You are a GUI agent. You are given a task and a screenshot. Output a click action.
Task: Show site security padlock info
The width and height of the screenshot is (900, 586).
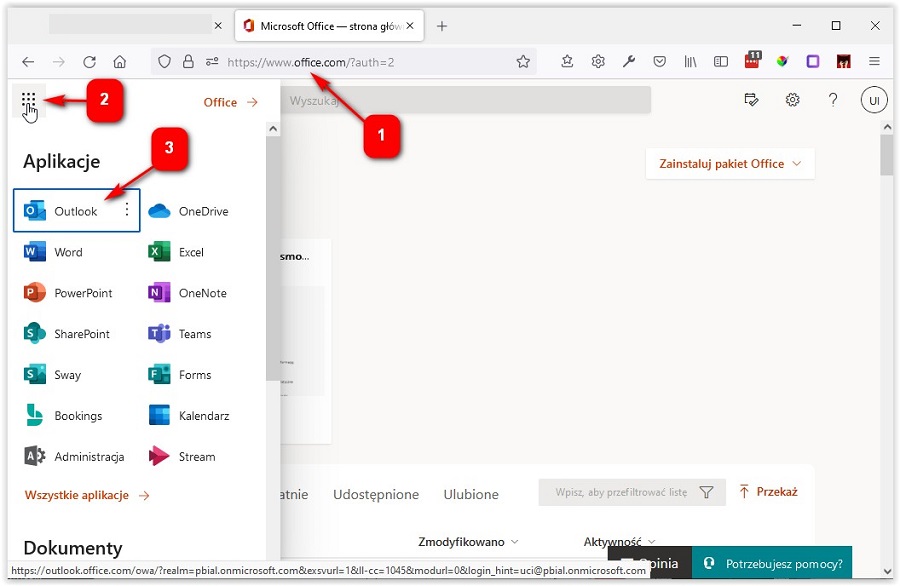188,61
